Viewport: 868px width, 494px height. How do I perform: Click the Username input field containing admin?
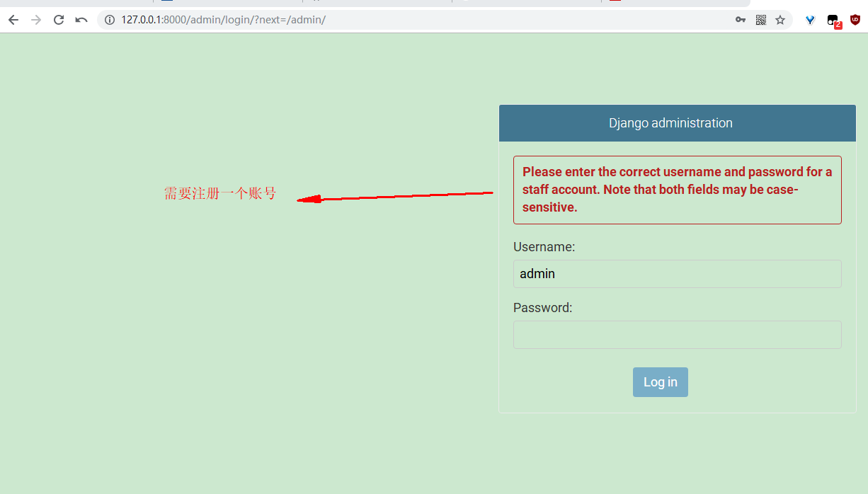pos(678,274)
